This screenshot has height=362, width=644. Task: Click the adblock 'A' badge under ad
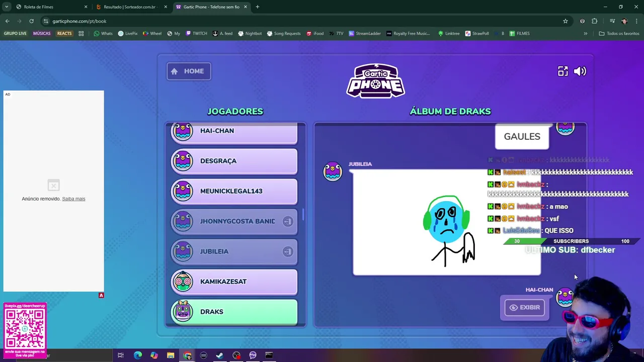[101, 295]
